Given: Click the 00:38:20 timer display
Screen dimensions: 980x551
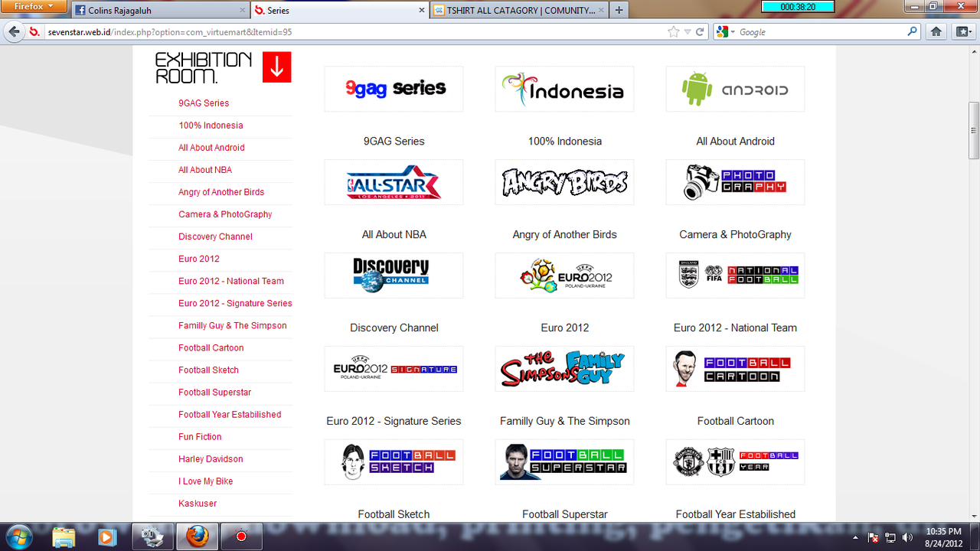Looking at the screenshot, I should [x=797, y=6].
